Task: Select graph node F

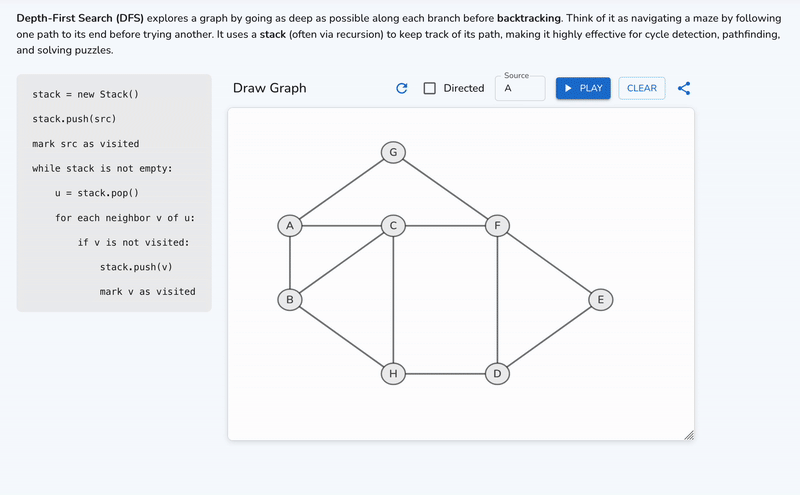Action: tap(497, 226)
